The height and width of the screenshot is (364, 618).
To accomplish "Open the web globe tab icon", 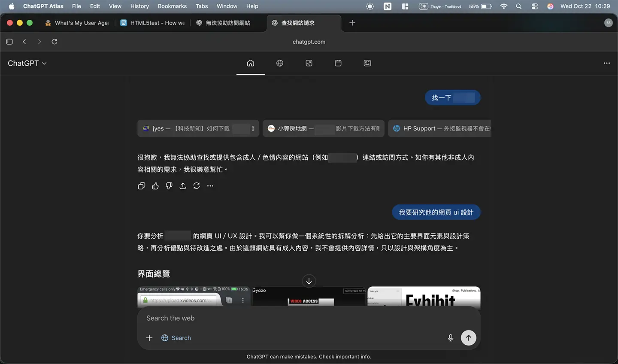I will tap(280, 63).
